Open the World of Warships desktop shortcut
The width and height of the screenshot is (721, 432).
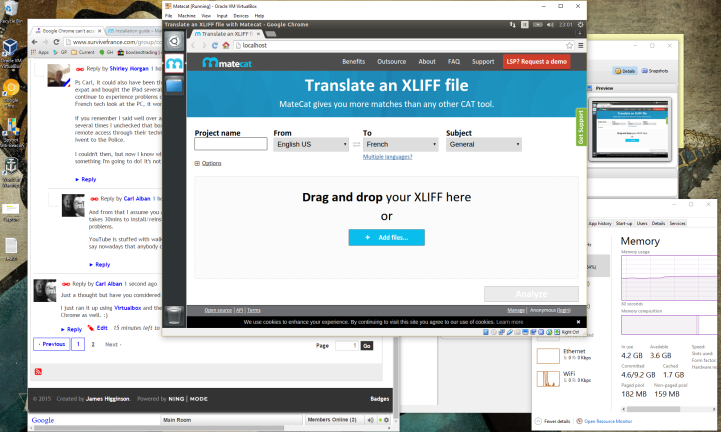point(11,173)
